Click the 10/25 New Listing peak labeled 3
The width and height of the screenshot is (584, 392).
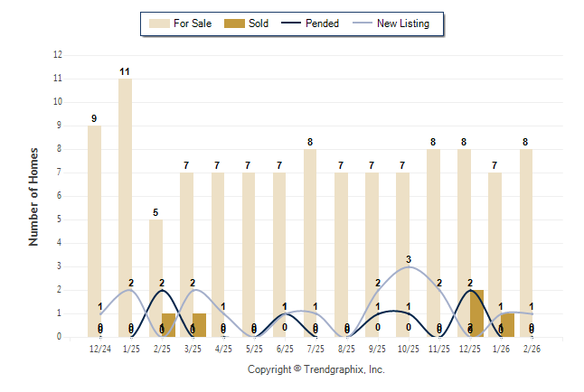(409, 267)
